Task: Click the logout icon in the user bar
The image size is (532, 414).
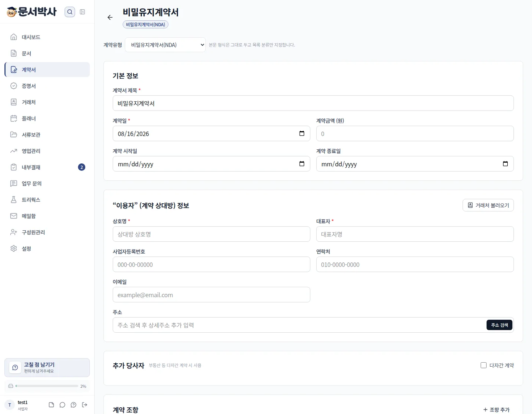Action: (85, 405)
